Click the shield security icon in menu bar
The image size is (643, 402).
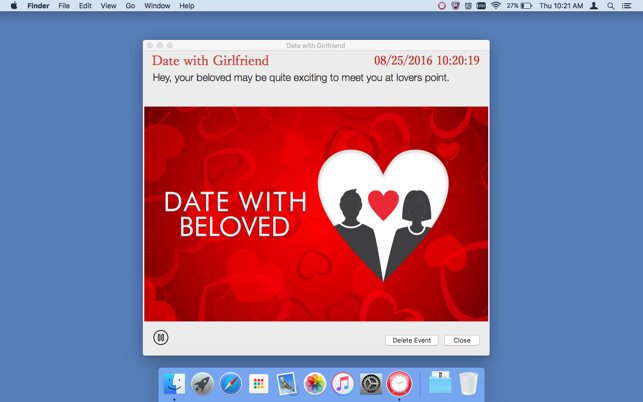455,6
